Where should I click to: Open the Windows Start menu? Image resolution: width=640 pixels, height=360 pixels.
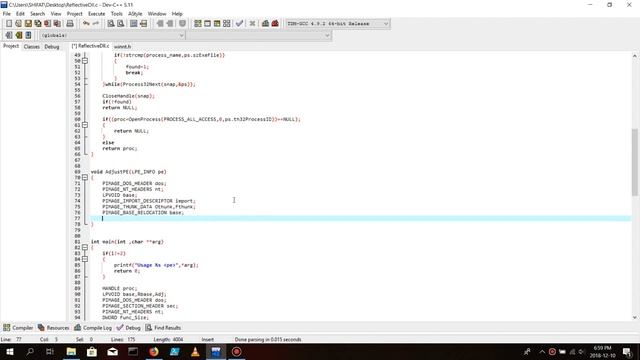pyautogui.click(x=10, y=351)
